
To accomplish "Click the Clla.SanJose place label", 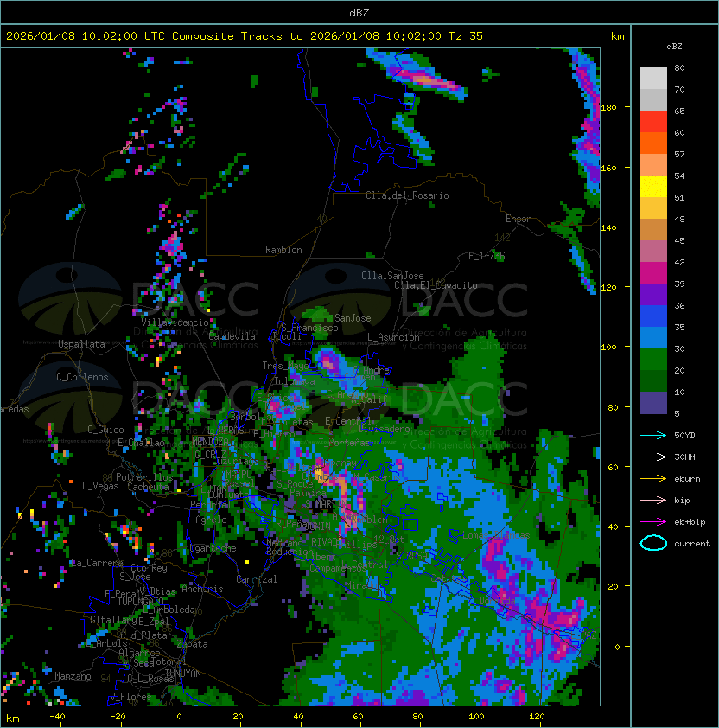I will click(392, 276).
